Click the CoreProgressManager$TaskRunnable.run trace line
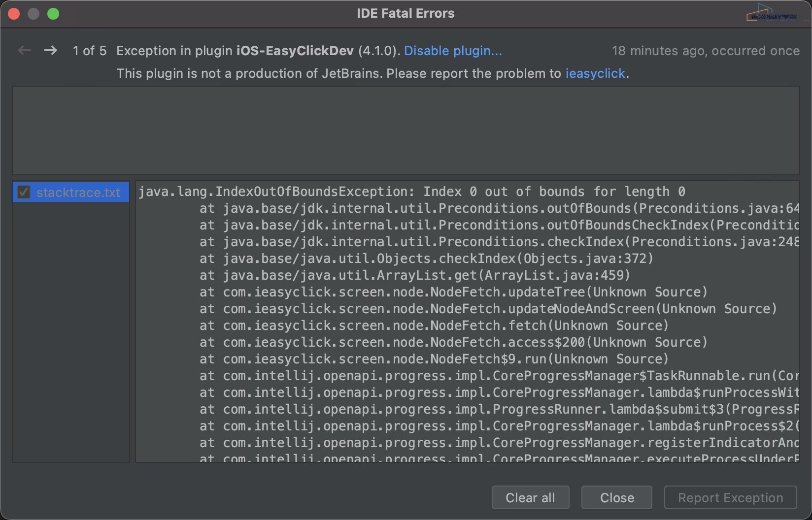This screenshot has width=812, height=520. pos(499,376)
